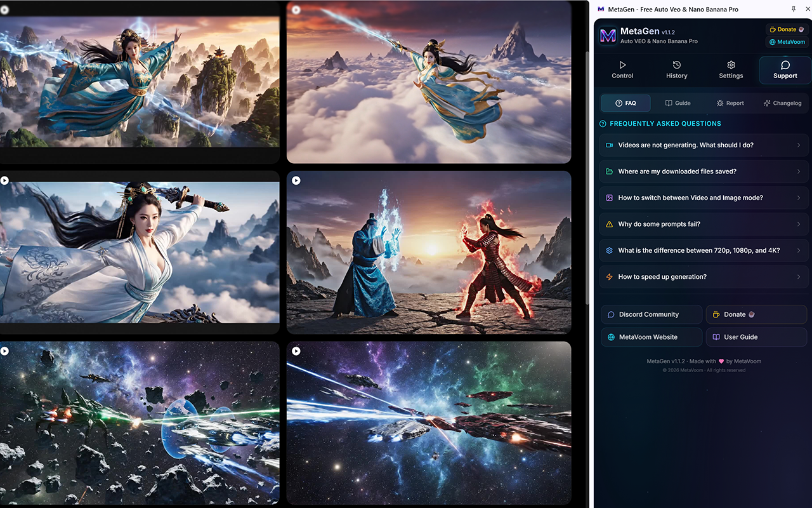
Task: Open Settings gear icon tab
Action: pos(731,65)
